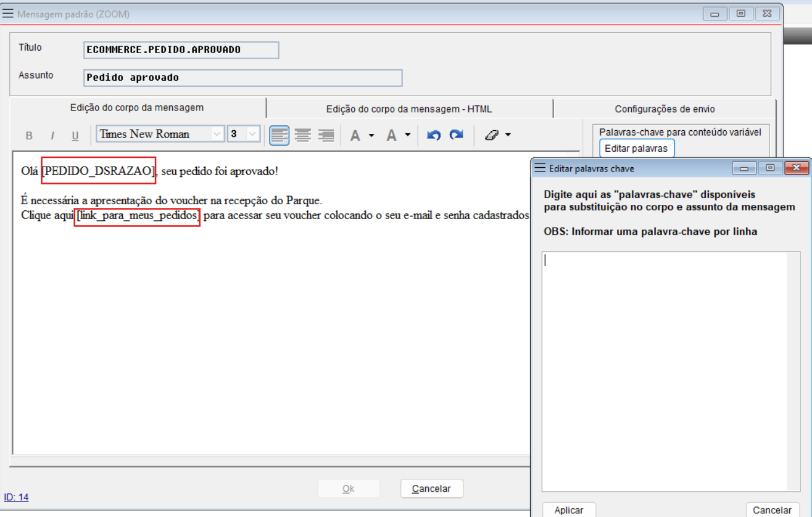The height and width of the screenshot is (517, 812).
Task: Open the Configurações de envio tab
Action: coord(665,109)
